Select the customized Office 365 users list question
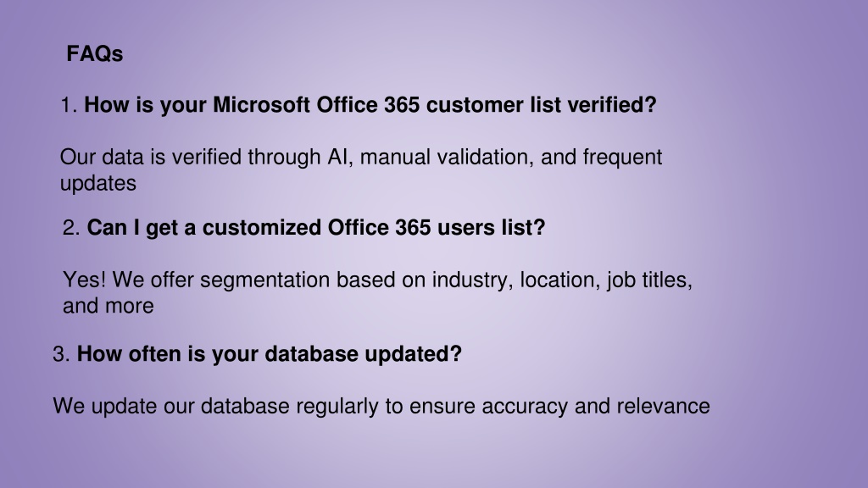The image size is (868, 488). (316, 227)
